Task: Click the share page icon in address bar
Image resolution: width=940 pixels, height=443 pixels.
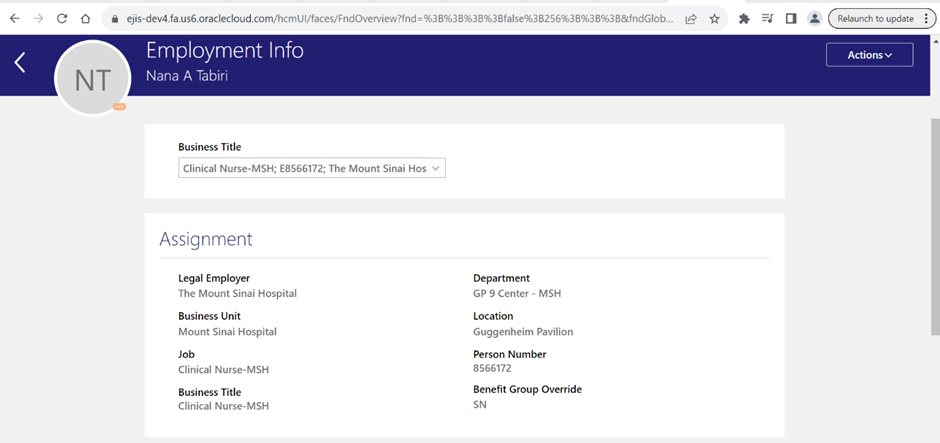Action: tap(691, 19)
